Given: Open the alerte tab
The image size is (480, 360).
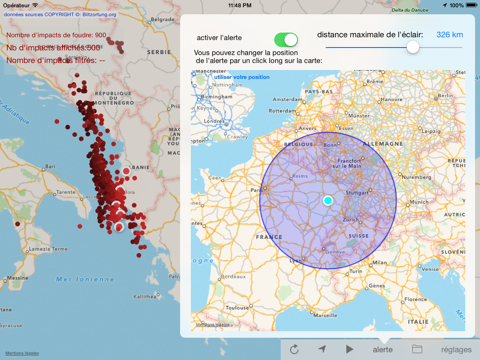Looking at the screenshot, I should pos(383,350).
